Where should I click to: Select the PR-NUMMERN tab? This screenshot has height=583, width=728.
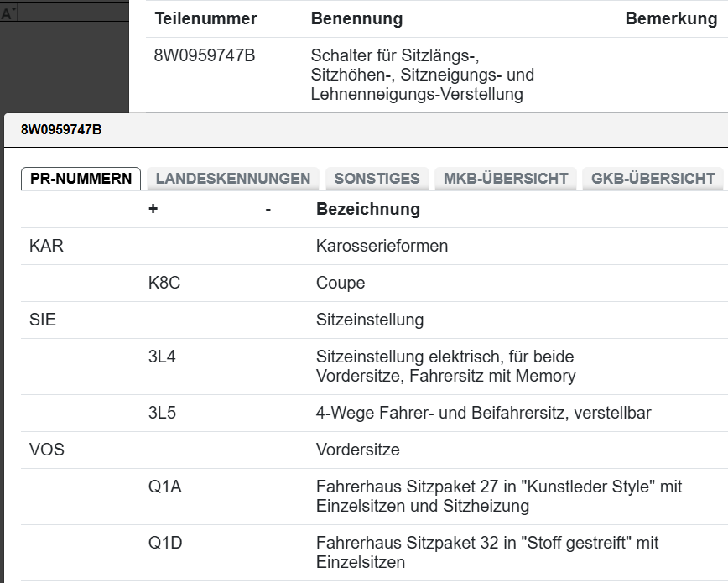[81, 179]
